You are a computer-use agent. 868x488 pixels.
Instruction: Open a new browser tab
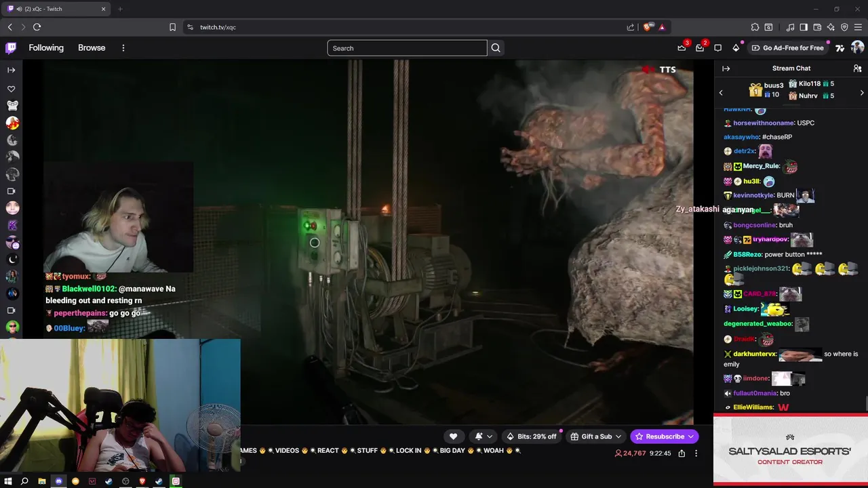120,9
